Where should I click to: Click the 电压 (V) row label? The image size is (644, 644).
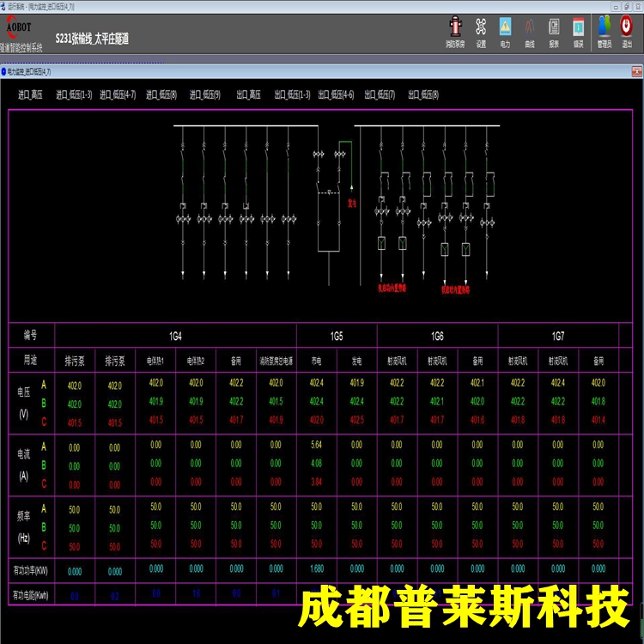pyautogui.click(x=24, y=403)
